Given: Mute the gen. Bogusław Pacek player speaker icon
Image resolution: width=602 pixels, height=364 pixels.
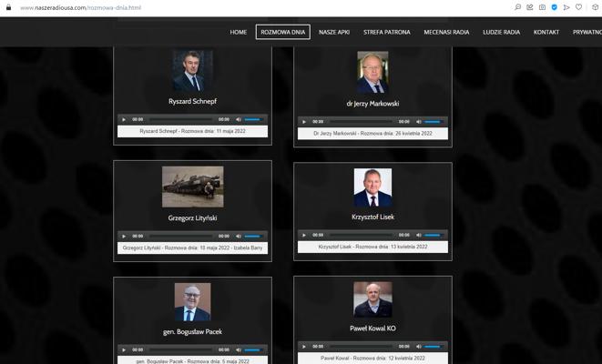Looking at the screenshot, I should coord(239,349).
